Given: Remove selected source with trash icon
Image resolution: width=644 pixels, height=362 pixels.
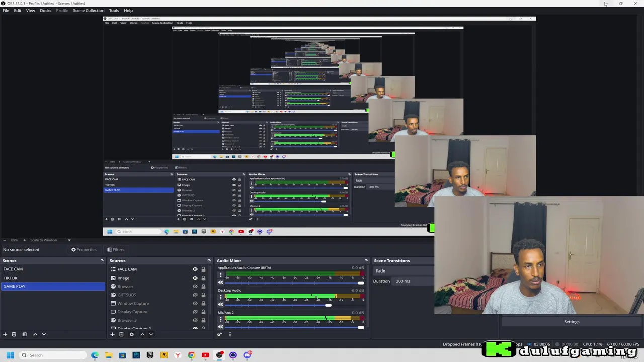Looking at the screenshot, I should click(121, 334).
